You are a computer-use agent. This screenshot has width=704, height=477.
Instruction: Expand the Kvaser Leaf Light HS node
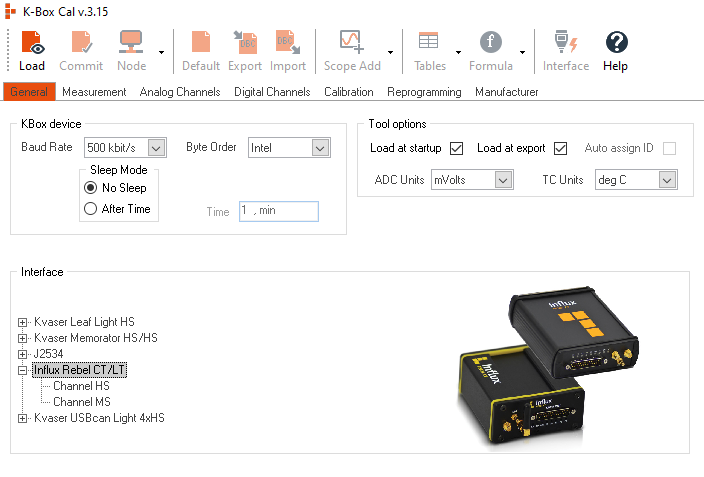[22, 322]
